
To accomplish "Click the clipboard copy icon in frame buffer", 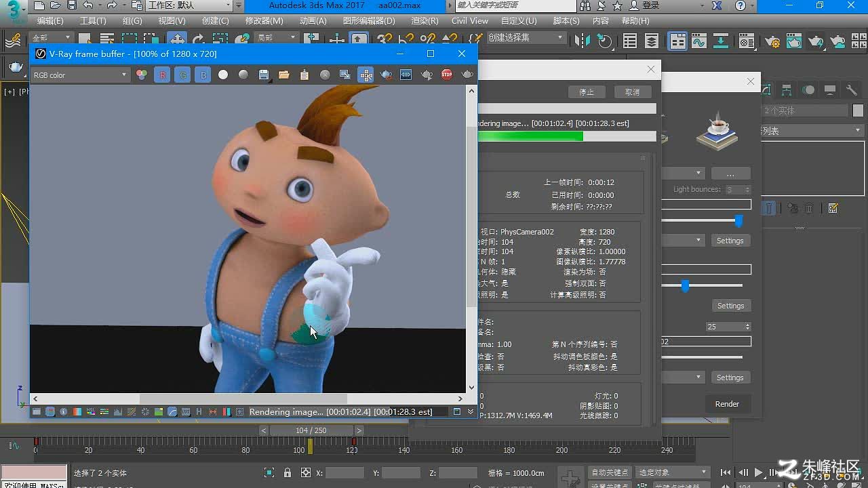I will pyautogui.click(x=304, y=75).
